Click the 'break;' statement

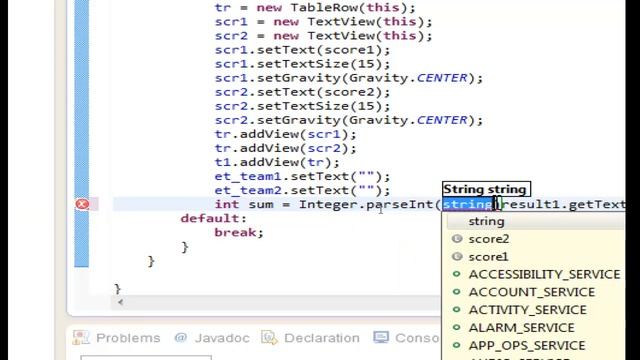click(239, 233)
